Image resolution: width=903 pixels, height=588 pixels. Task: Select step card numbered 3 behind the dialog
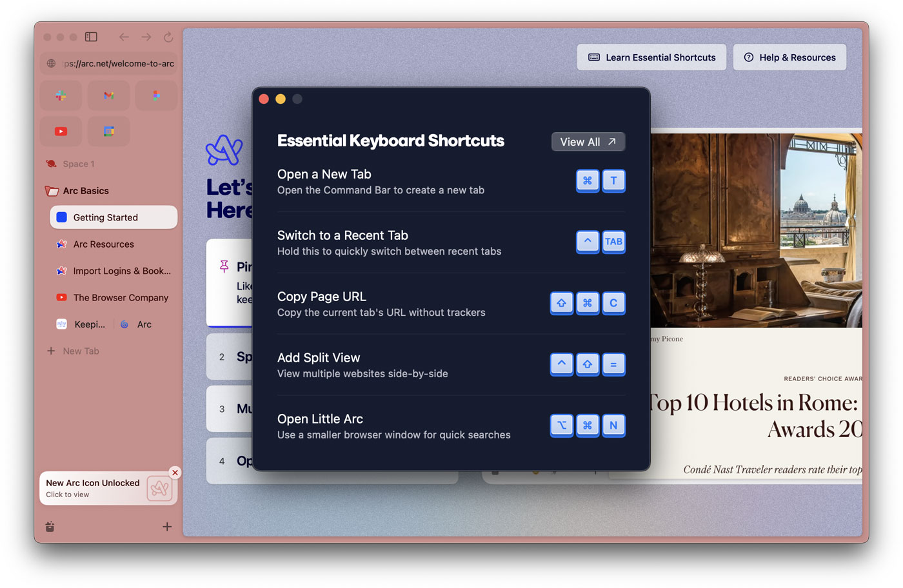230,409
